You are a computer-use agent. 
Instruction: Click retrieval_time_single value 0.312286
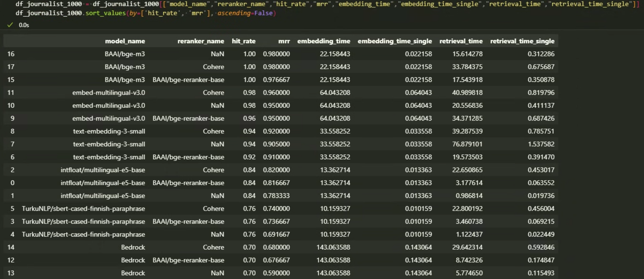coord(541,54)
